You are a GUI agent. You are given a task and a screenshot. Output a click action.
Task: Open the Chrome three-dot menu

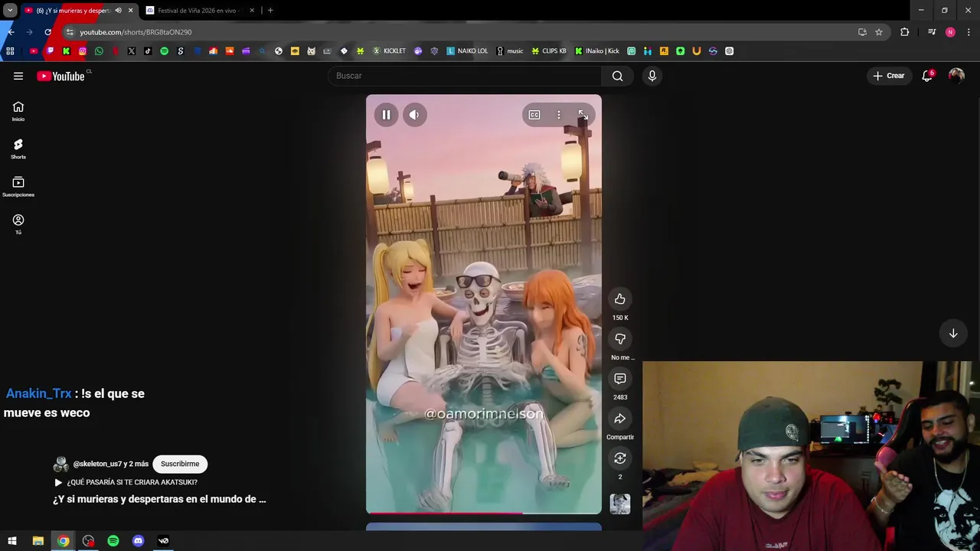tap(969, 32)
